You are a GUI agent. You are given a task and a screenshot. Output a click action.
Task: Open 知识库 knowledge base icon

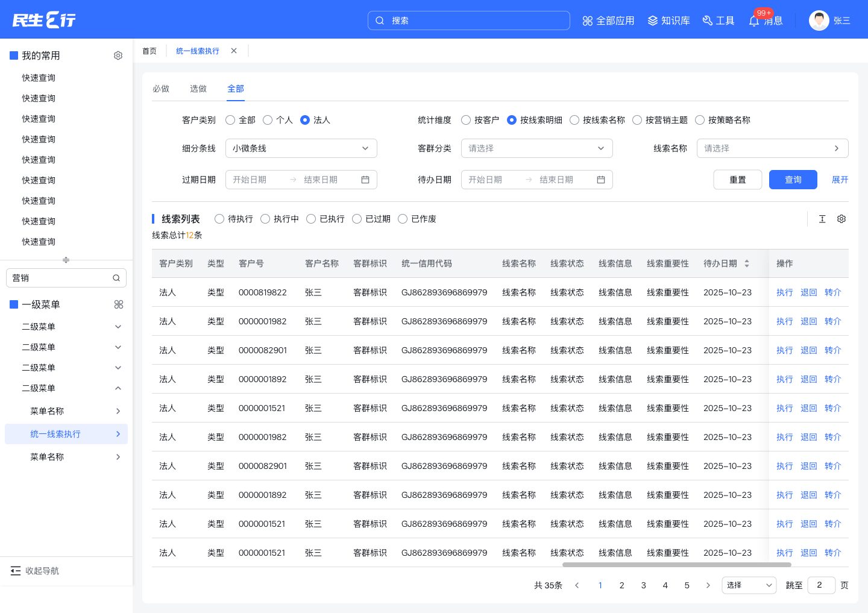653,20
